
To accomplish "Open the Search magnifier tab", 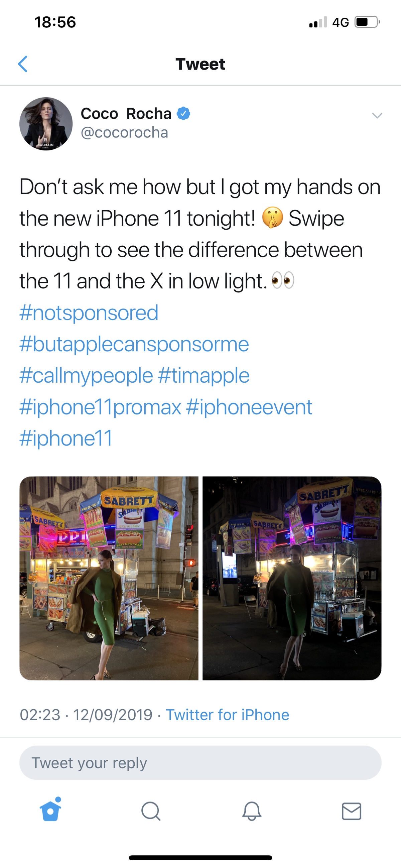I will (x=151, y=811).
